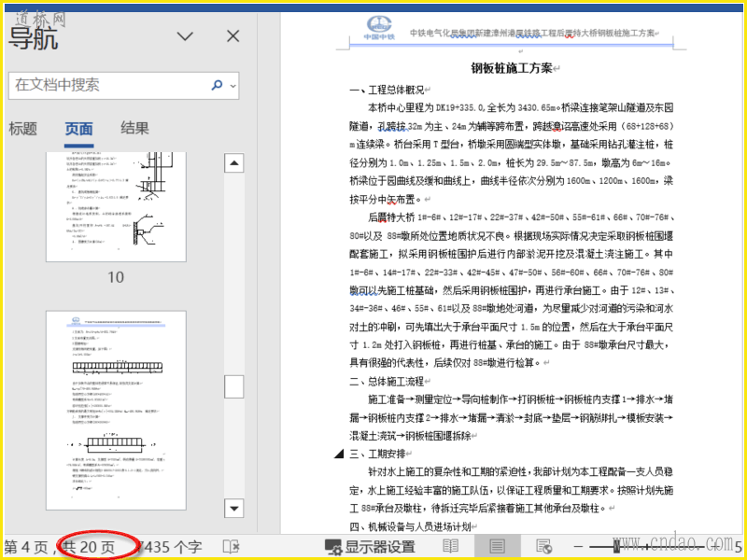Collapse the 三、工期安排 heading triangle
Image resolution: width=747 pixels, height=560 pixels.
339,454
